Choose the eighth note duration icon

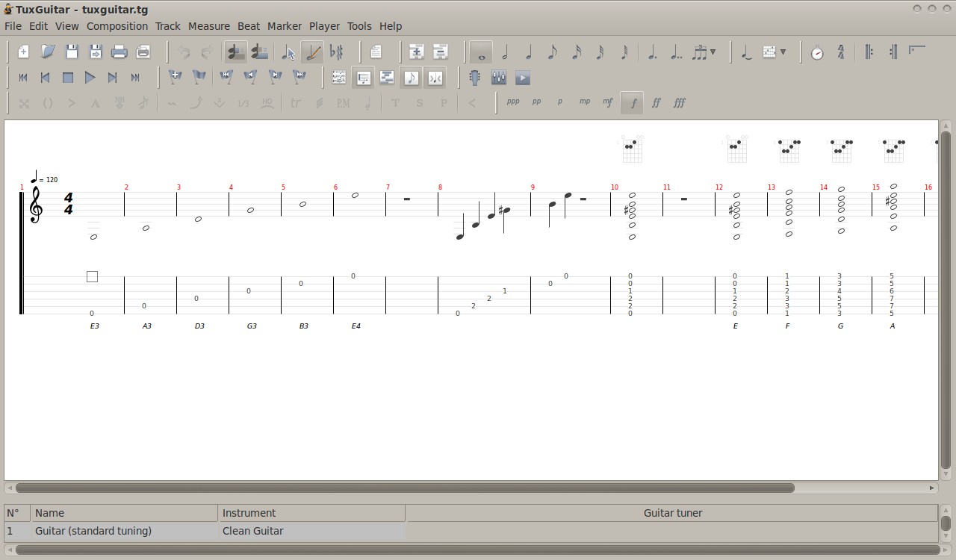point(551,52)
